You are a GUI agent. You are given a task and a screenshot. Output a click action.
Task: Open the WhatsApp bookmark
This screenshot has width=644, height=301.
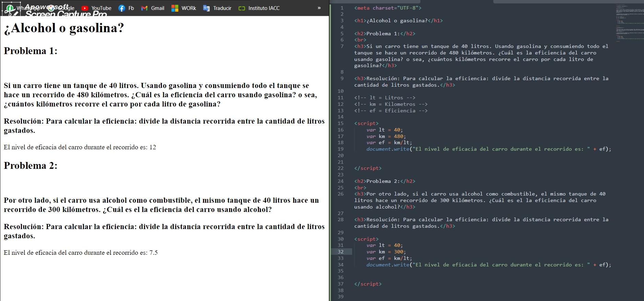point(23,8)
